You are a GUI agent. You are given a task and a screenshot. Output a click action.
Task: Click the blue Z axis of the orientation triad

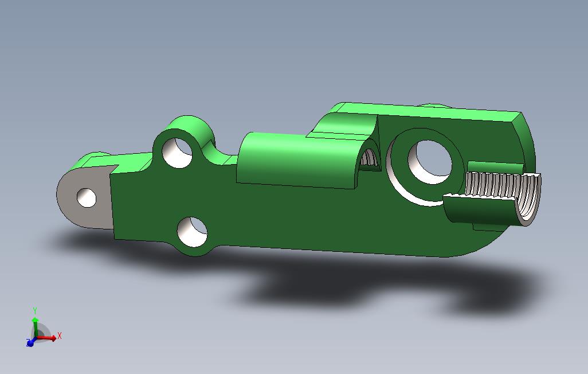pos(31,342)
